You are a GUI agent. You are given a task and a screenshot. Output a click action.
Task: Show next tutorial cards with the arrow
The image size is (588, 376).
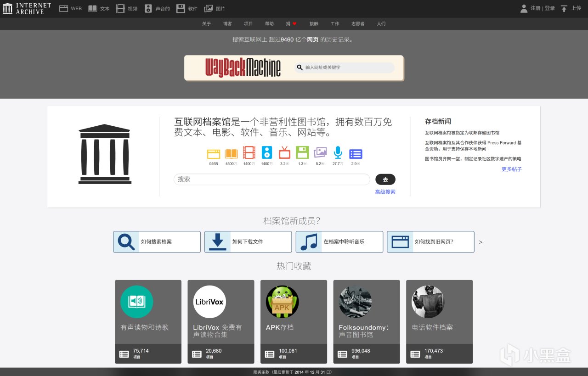point(481,242)
